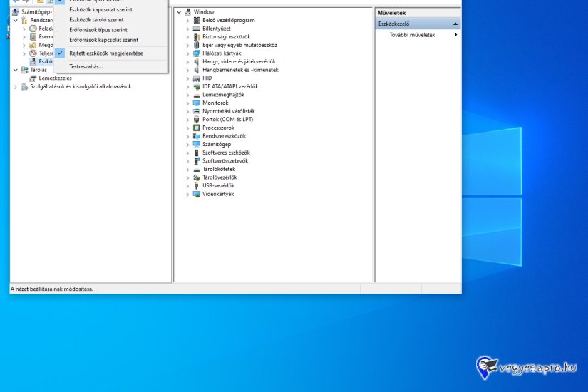The height and width of the screenshot is (392, 588).
Task: Select the Rendszereszközök tree item
Action: click(224, 136)
